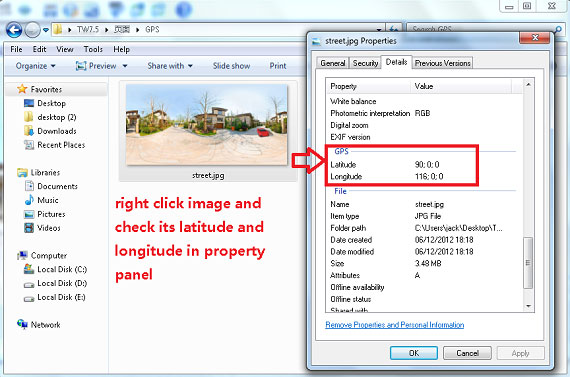Expand the Organize dropdown menu
Image resolution: width=570 pixels, height=377 pixels.
point(36,66)
